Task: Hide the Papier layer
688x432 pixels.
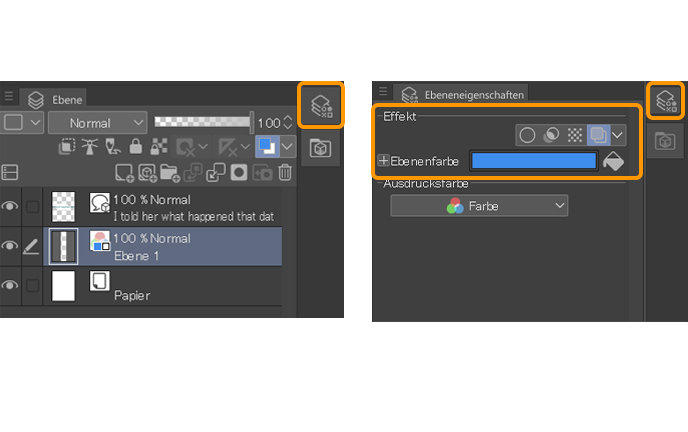Action: (x=9, y=285)
